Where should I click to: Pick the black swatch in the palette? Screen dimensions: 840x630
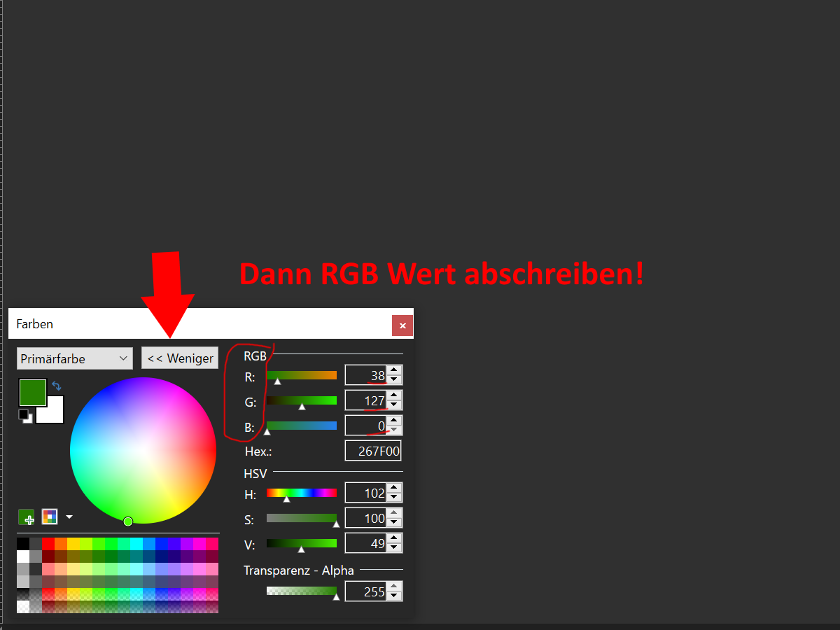[23, 544]
